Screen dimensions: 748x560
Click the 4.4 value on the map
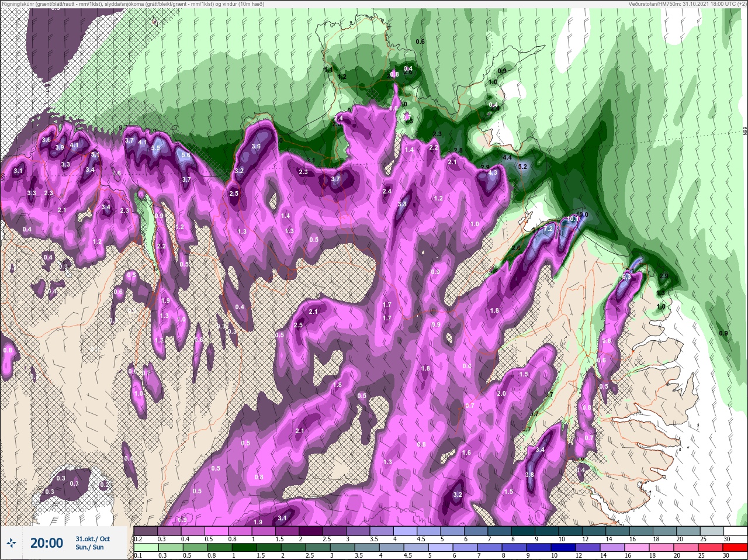point(507,158)
